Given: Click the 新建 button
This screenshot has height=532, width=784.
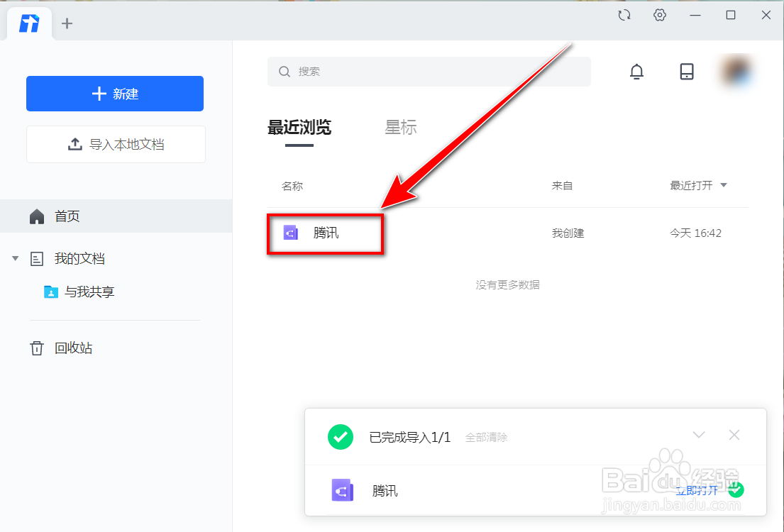Looking at the screenshot, I should pyautogui.click(x=115, y=94).
